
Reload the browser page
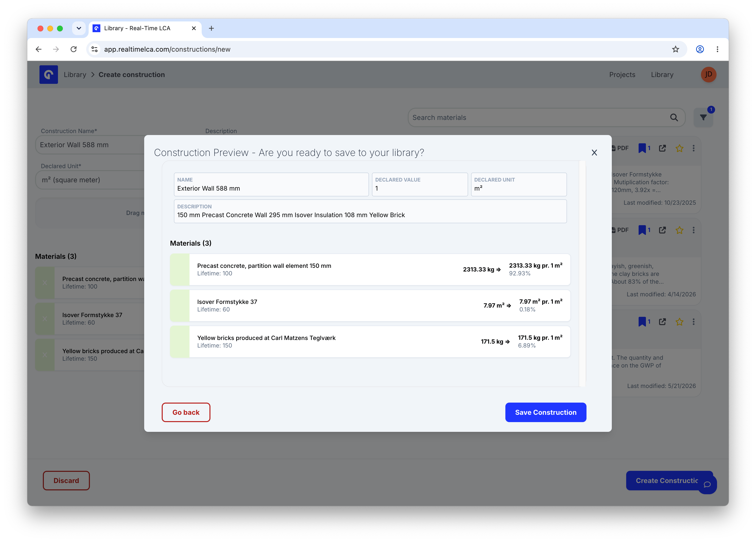tap(74, 49)
